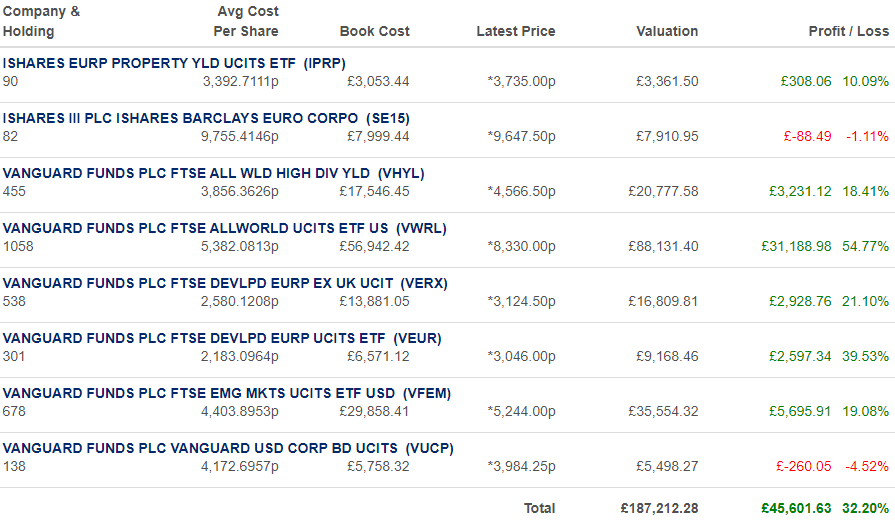Click the Profit / Loss column header
This screenshot has height=521, width=895.
[x=849, y=31]
